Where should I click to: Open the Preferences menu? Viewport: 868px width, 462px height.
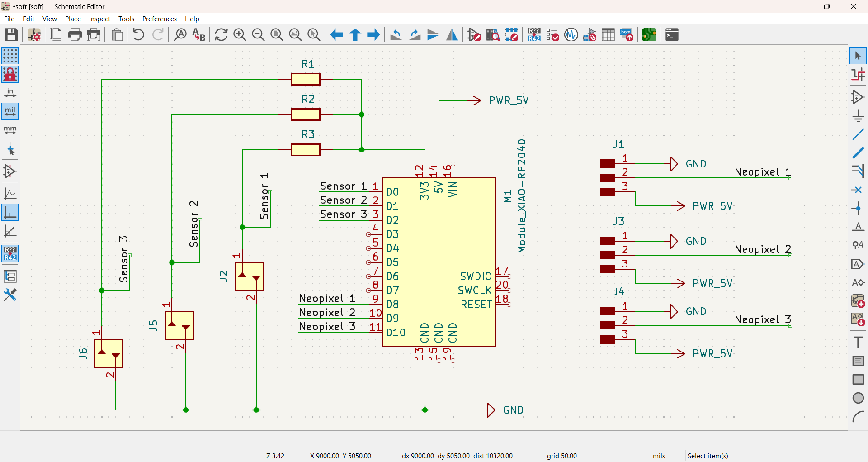(160, 19)
